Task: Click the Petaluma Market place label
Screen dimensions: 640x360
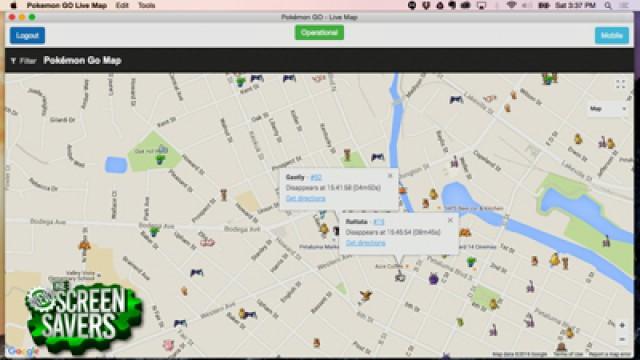Action: pos(319,247)
